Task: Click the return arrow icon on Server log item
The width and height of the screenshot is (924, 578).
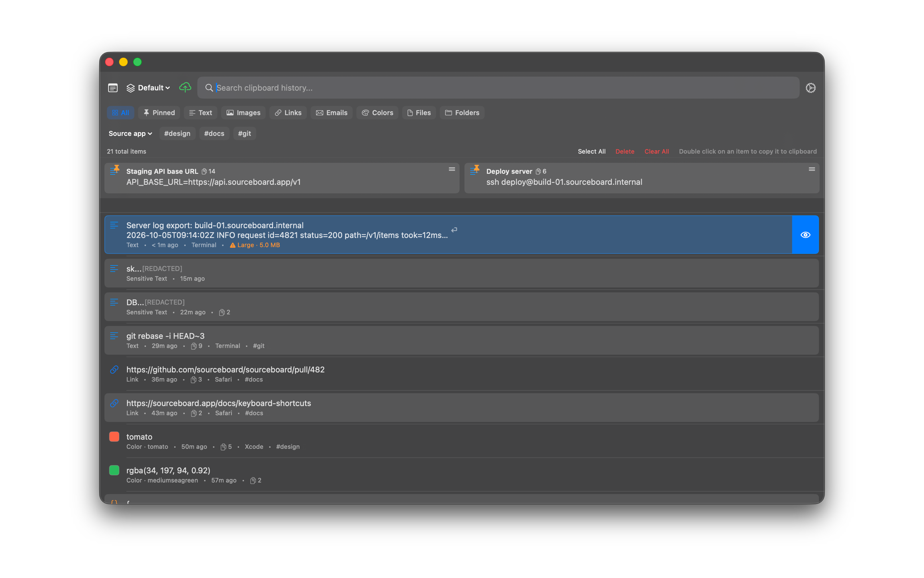Action: click(x=454, y=230)
